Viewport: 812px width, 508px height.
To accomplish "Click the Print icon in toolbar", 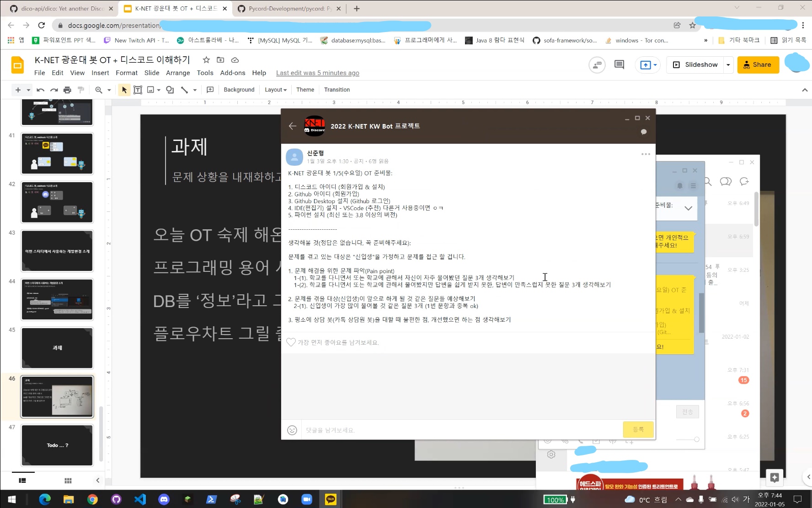I will click(67, 90).
